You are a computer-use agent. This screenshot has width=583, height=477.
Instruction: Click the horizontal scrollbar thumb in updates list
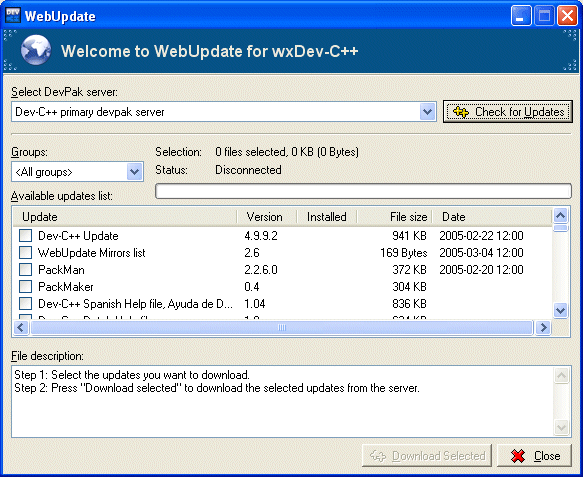click(x=282, y=328)
